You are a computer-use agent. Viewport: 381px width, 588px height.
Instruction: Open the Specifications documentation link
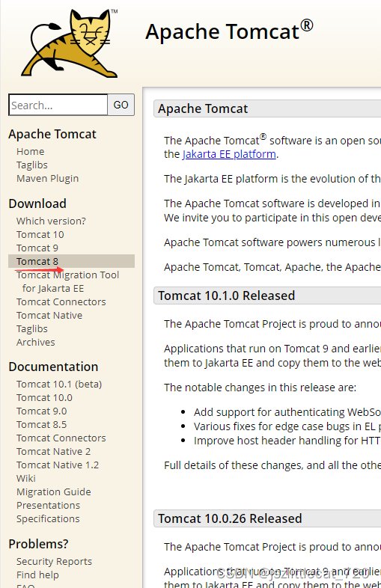click(48, 519)
